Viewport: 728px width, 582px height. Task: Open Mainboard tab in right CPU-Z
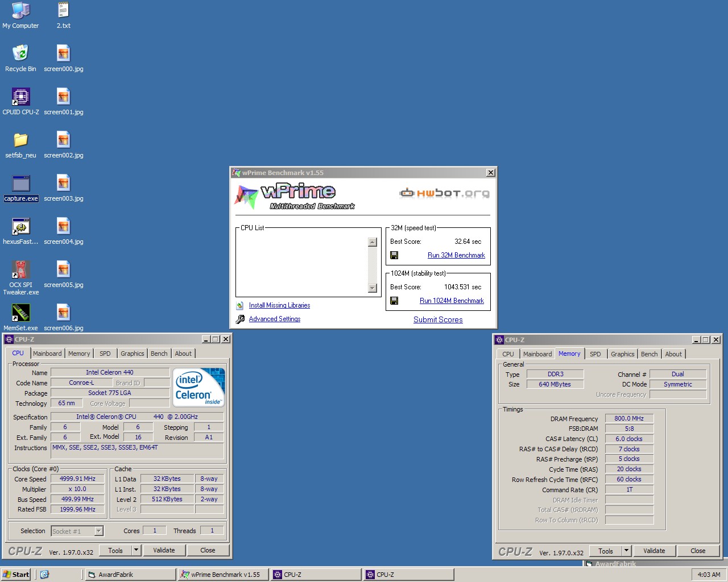[x=537, y=354]
